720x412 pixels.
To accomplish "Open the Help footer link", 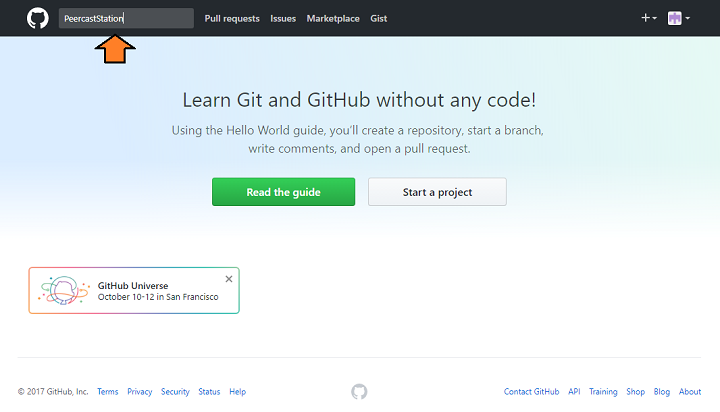I will coord(237,392).
